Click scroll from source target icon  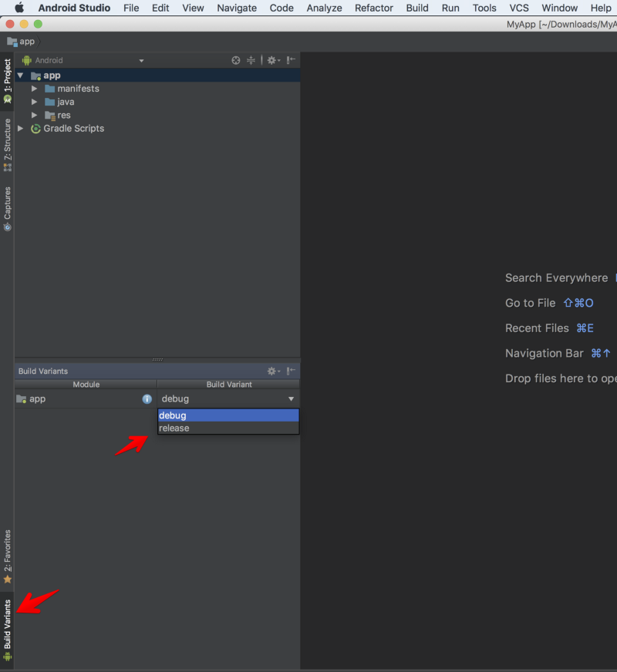pyautogui.click(x=236, y=60)
